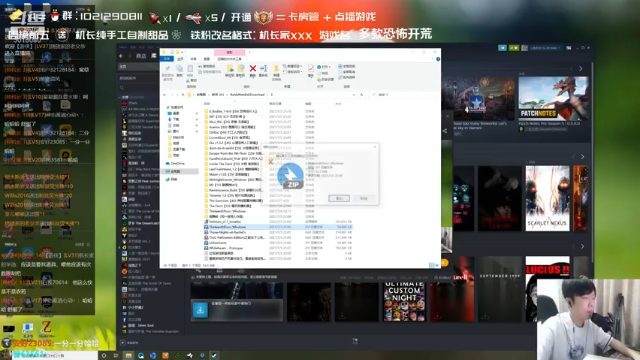Select Quick access in Explorer sidebar
640x360 pixels.
point(175,107)
